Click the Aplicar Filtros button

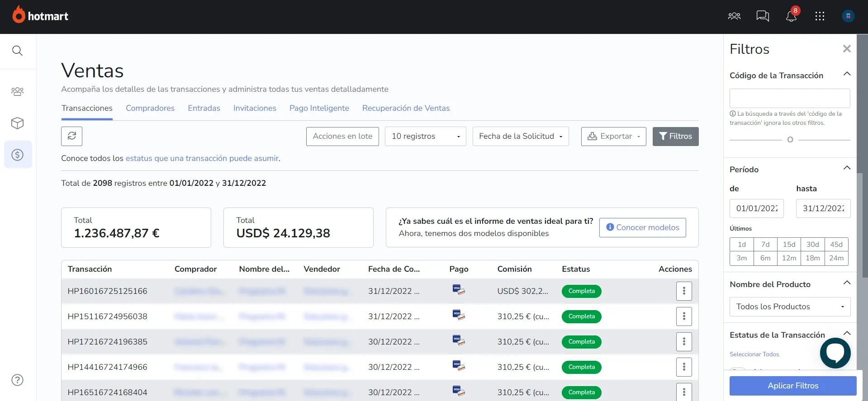[x=792, y=386]
